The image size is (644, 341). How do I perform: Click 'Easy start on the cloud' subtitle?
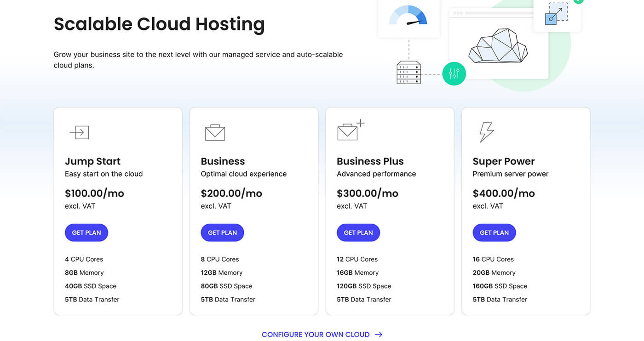pyautogui.click(x=104, y=174)
